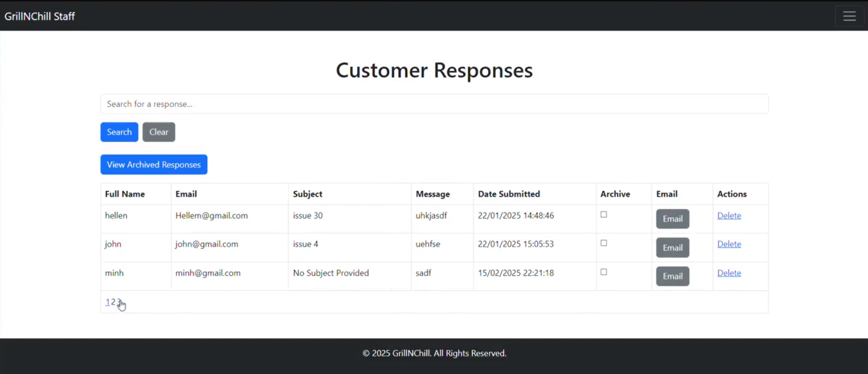Click the Email button in hellen's row
The width and height of the screenshot is (868, 374).
pyautogui.click(x=672, y=219)
